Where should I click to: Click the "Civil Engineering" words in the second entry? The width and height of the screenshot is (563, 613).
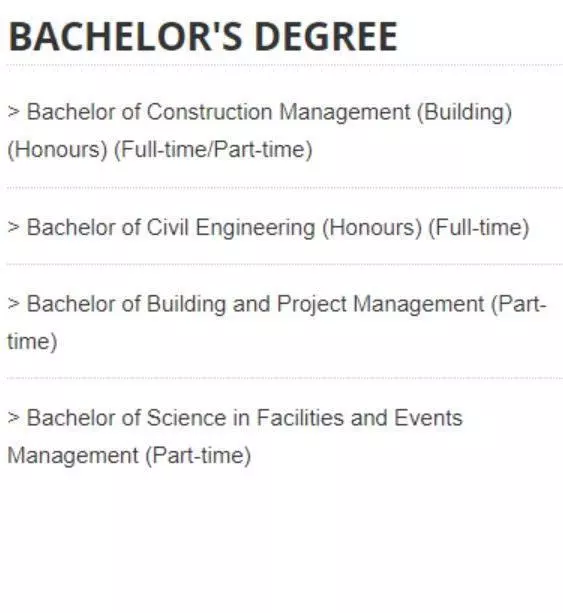point(231,228)
